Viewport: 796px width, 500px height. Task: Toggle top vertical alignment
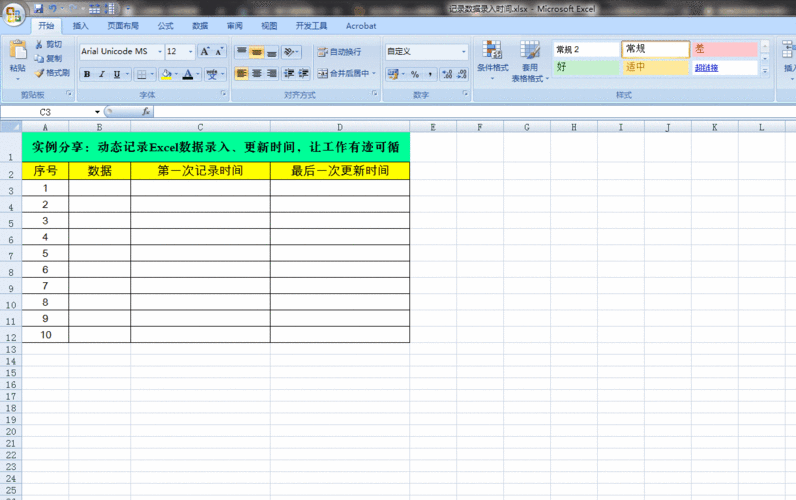coord(242,51)
